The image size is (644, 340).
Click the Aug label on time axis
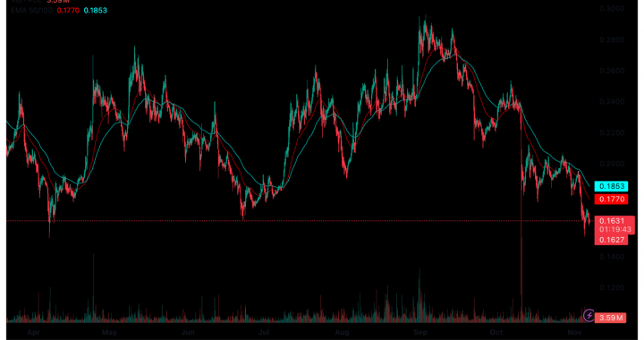342,332
